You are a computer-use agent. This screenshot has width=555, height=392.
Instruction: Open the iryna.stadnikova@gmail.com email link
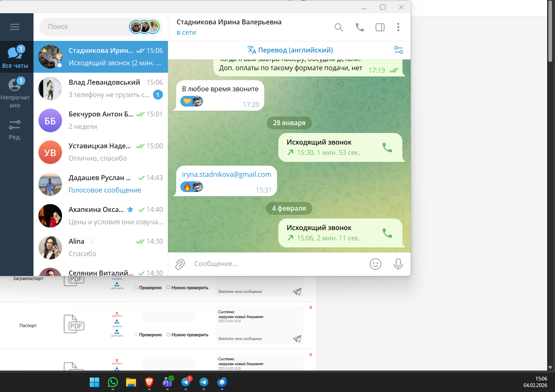[227, 174]
